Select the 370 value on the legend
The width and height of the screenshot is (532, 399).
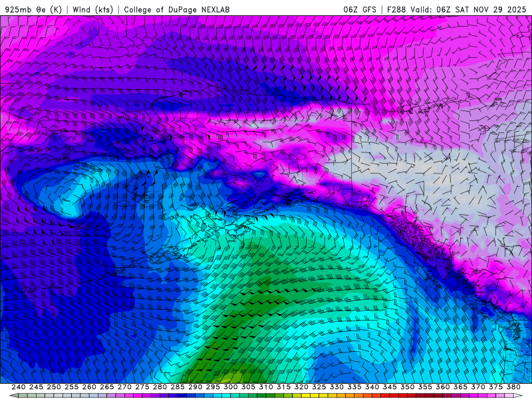478,387
